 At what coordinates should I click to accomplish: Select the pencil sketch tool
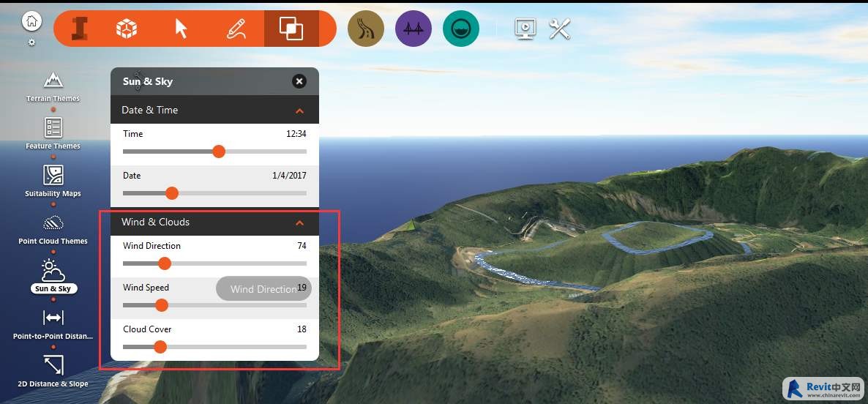(236, 29)
